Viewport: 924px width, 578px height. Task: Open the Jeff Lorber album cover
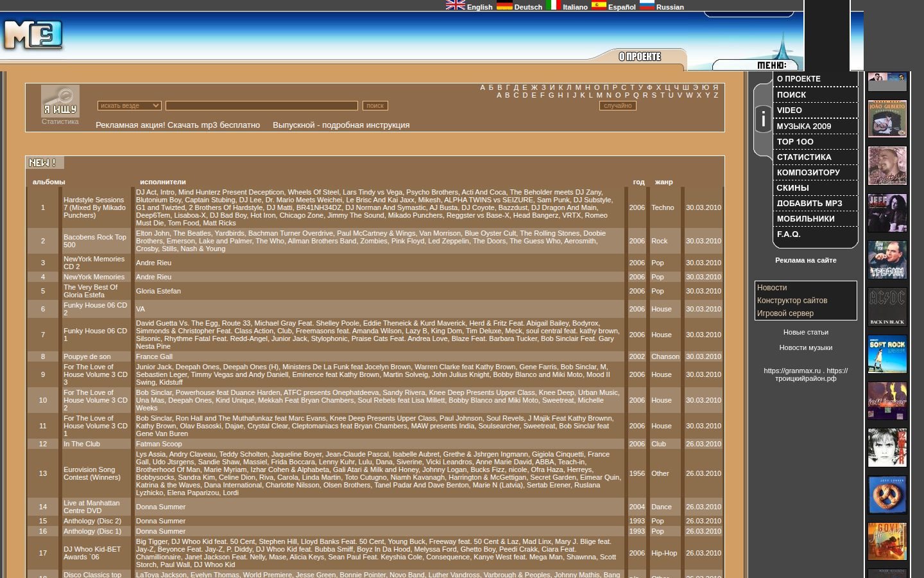(x=887, y=401)
